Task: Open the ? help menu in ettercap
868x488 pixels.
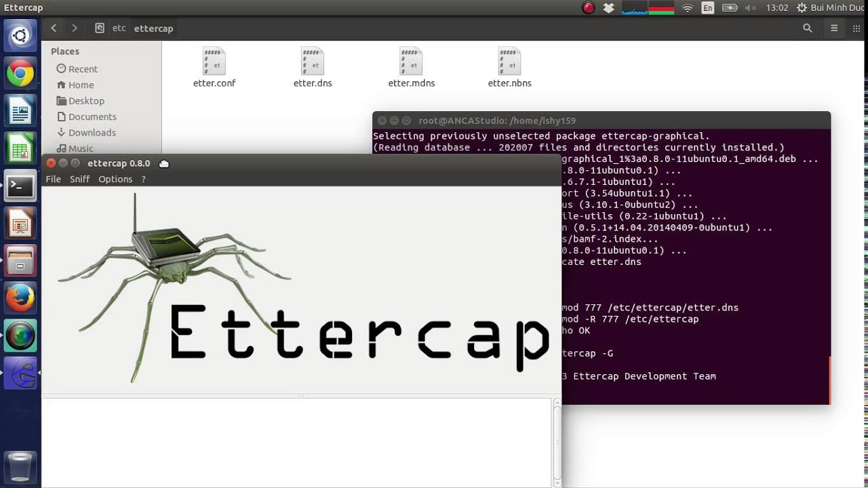Action: coord(143,179)
